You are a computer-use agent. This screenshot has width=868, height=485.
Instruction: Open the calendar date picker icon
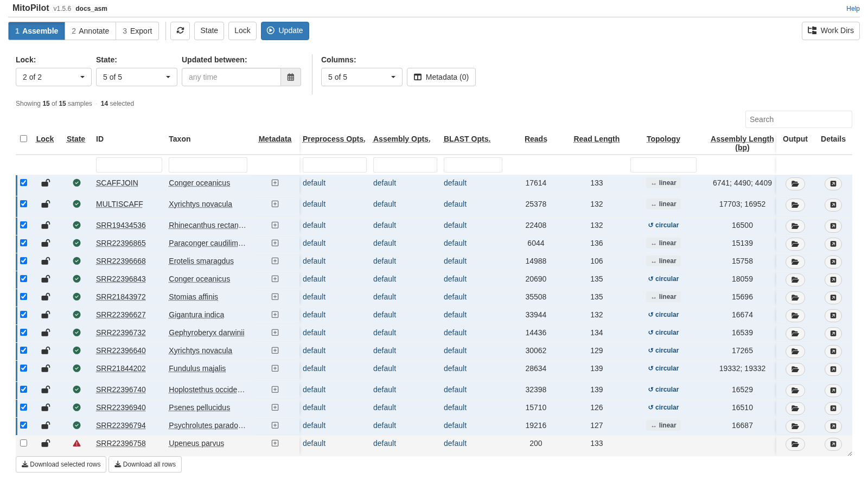[x=291, y=77]
